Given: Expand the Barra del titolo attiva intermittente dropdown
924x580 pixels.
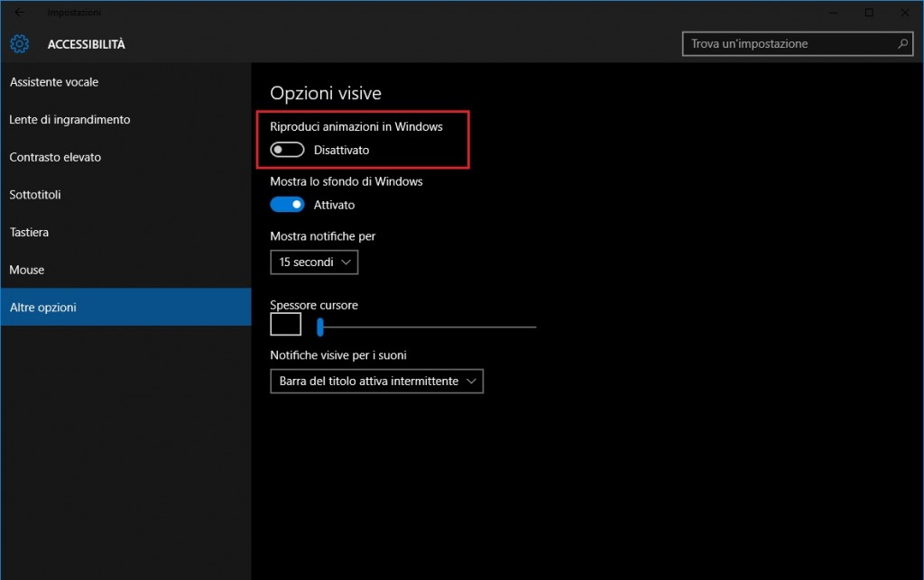Looking at the screenshot, I should [376, 382].
